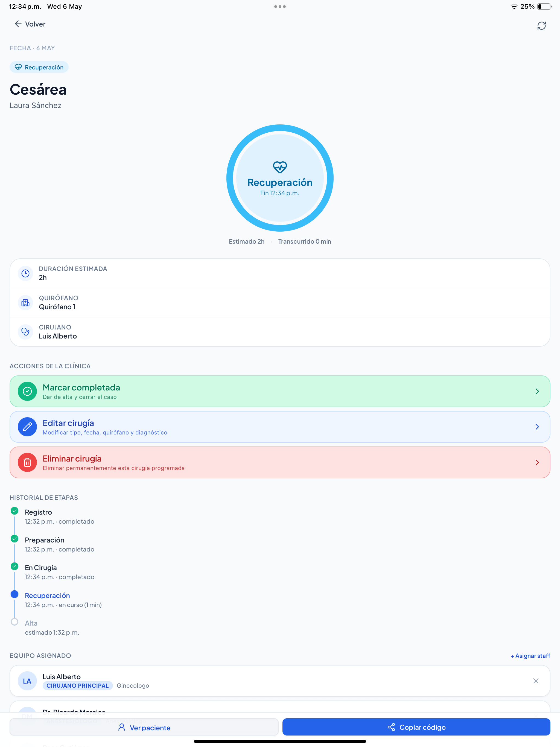The width and height of the screenshot is (560, 747).
Task: Tap the empty Alta stage marker
Action: (14, 622)
